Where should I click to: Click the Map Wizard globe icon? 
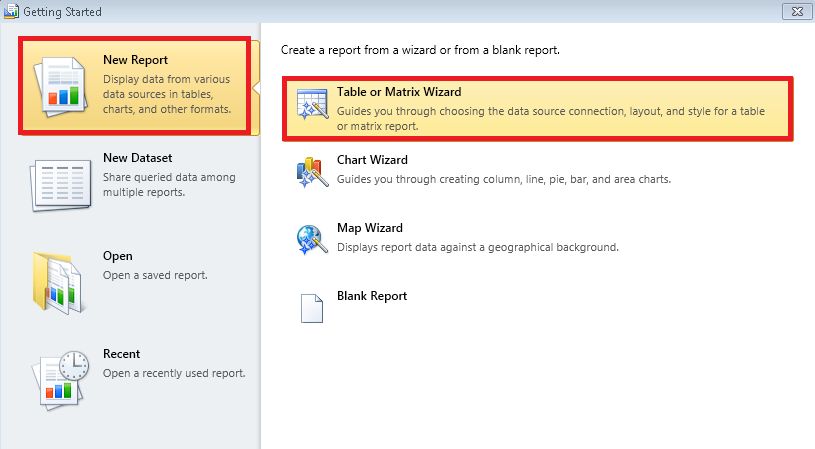(310, 241)
